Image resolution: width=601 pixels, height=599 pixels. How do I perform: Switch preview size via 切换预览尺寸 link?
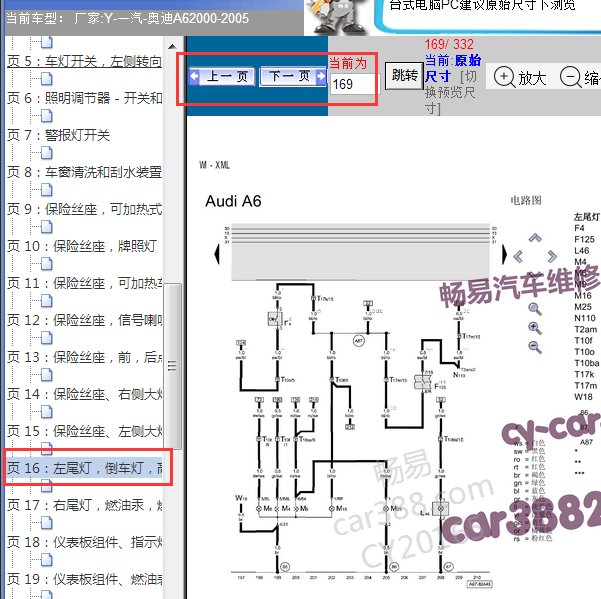(451, 92)
